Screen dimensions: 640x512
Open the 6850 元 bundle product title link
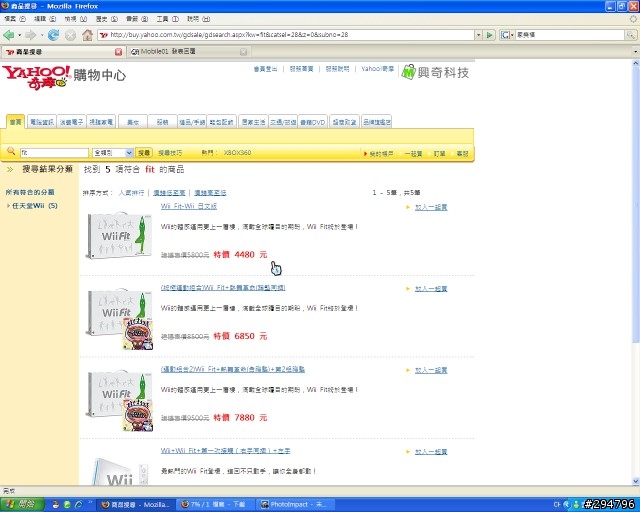(223, 288)
